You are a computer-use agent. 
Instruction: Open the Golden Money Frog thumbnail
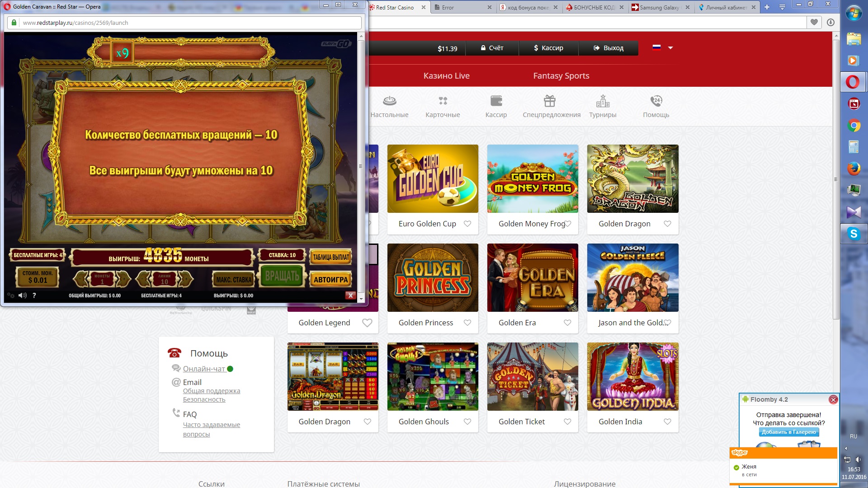(533, 178)
